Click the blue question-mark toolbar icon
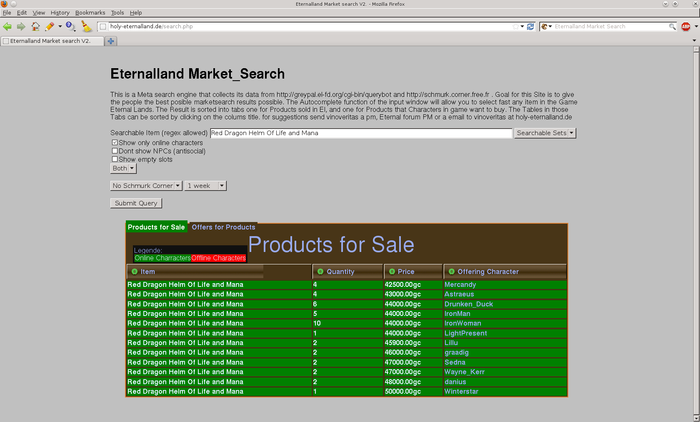Viewport: 700px width, 422px height. tap(70, 26)
